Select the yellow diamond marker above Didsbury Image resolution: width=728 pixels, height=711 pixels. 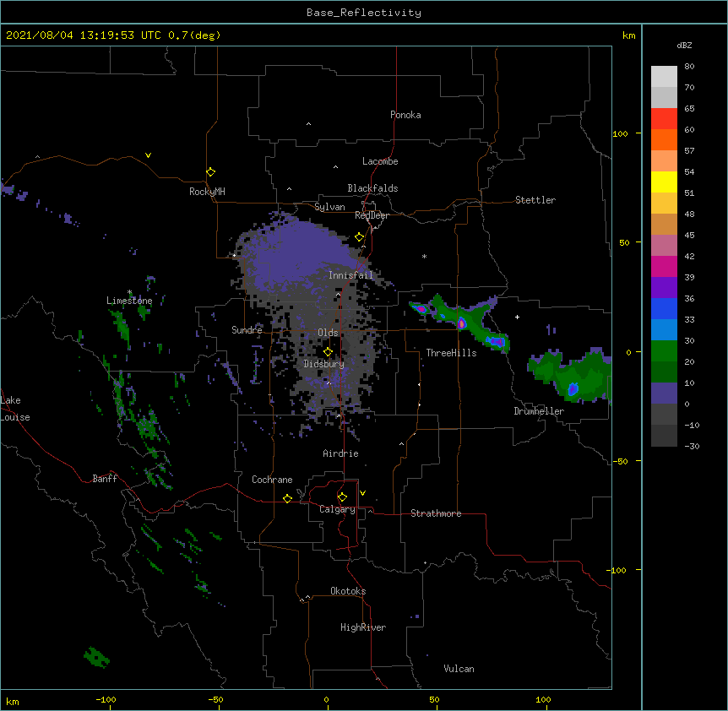[x=328, y=352]
